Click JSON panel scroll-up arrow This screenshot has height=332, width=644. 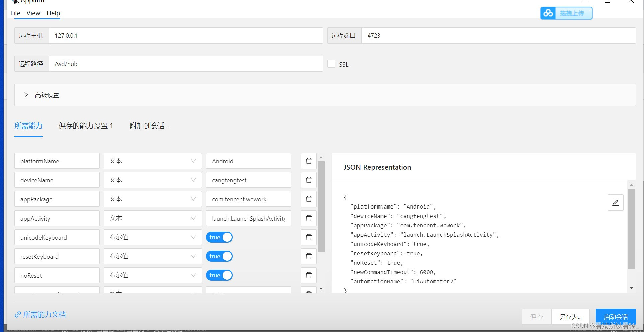(631, 185)
